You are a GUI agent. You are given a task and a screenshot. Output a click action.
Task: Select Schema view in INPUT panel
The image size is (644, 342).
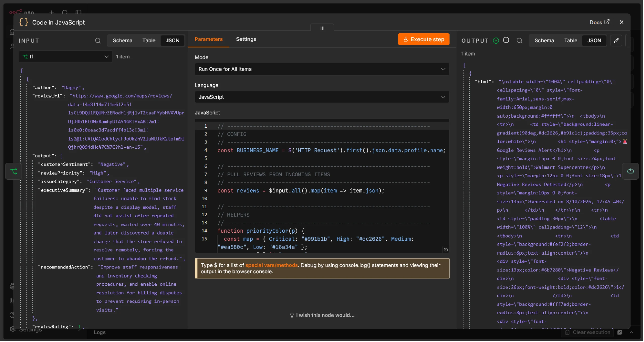pyautogui.click(x=123, y=41)
